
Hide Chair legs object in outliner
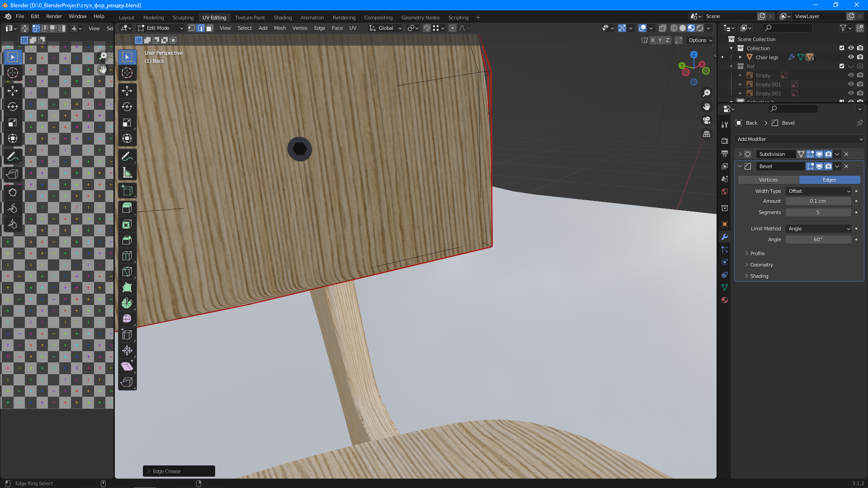[x=850, y=57]
